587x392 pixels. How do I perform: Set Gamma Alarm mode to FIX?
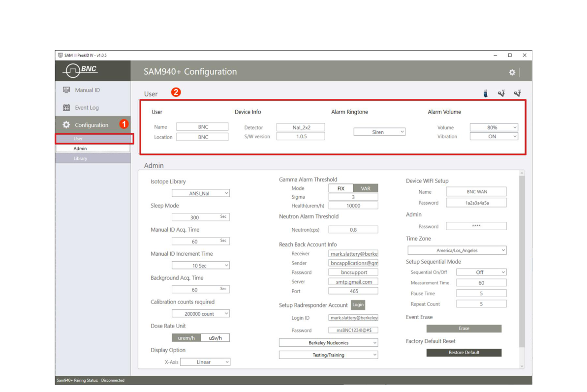click(340, 188)
